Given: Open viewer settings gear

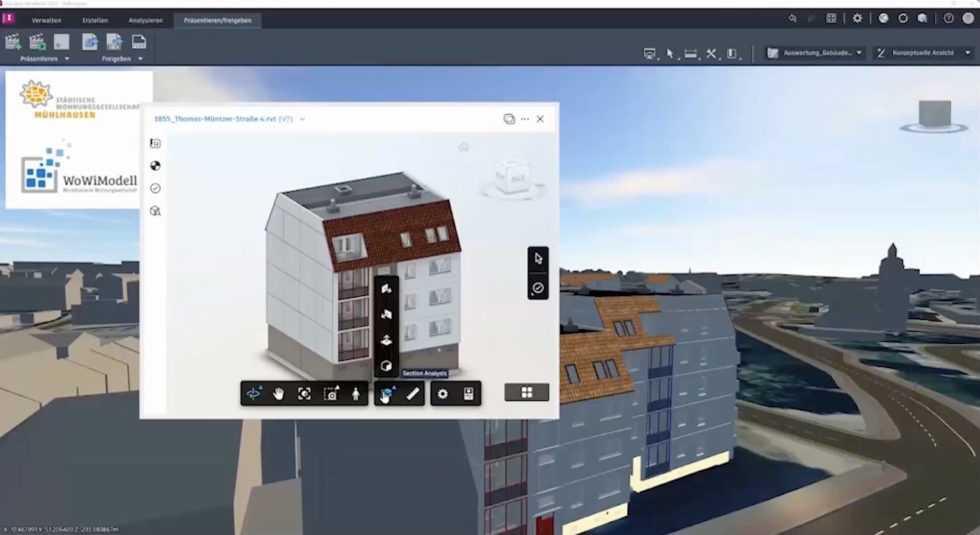Looking at the screenshot, I should 443,393.
